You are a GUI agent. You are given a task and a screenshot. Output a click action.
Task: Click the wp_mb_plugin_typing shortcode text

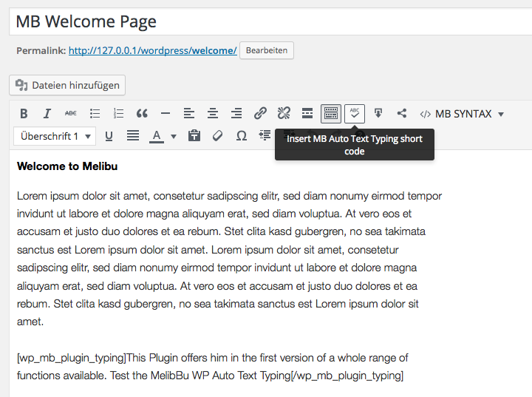coord(212,367)
